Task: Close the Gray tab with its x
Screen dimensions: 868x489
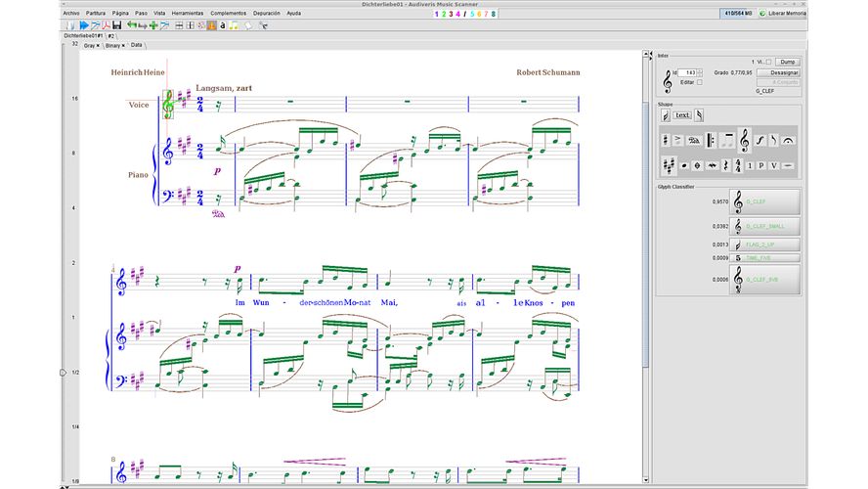Action: (98, 45)
